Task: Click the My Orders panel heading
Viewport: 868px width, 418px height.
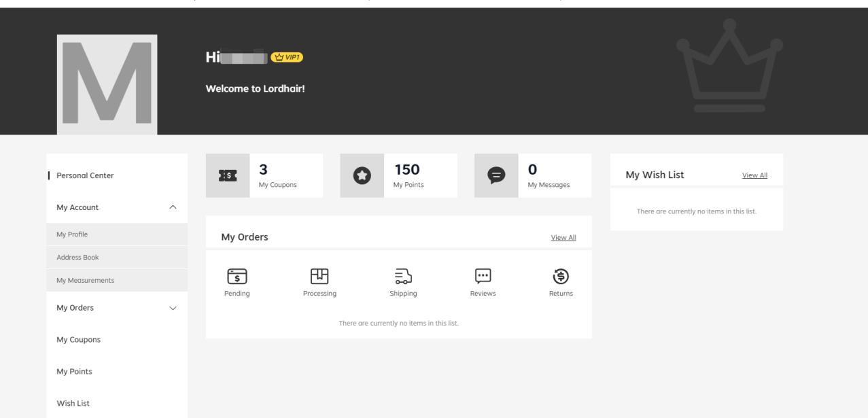Action: pyautogui.click(x=245, y=237)
